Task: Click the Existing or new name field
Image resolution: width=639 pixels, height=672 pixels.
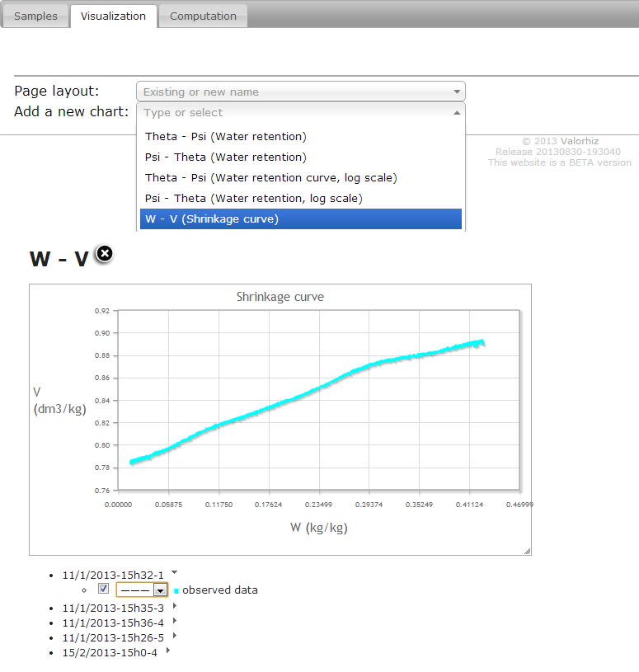Action: 300,92
